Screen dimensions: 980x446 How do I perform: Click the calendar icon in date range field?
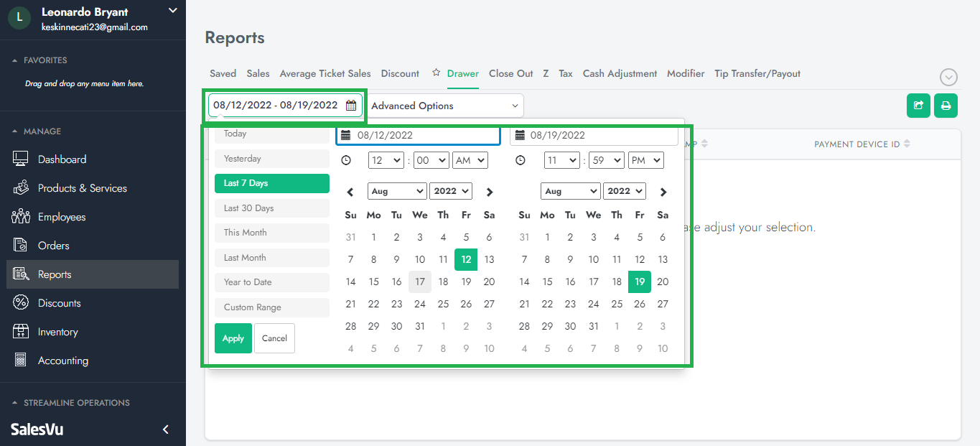coord(351,106)
